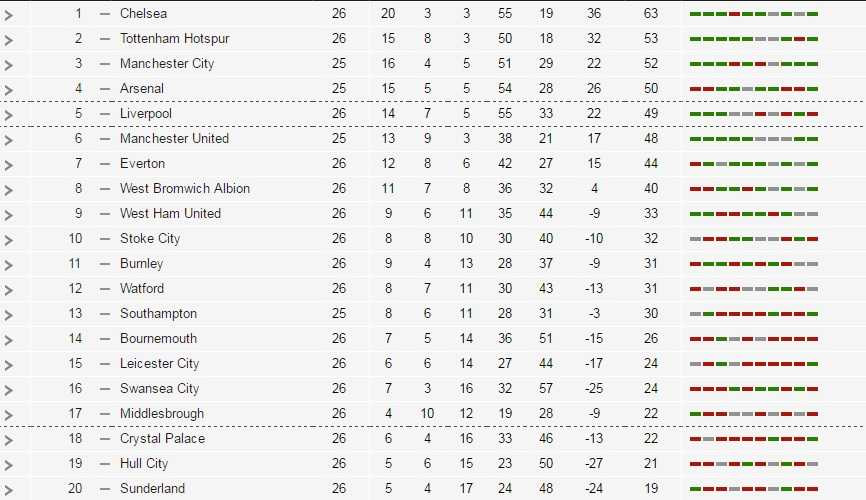866x500 pixels.
Task: Click the dash icon next to Southampton
Action: [105, 314]
